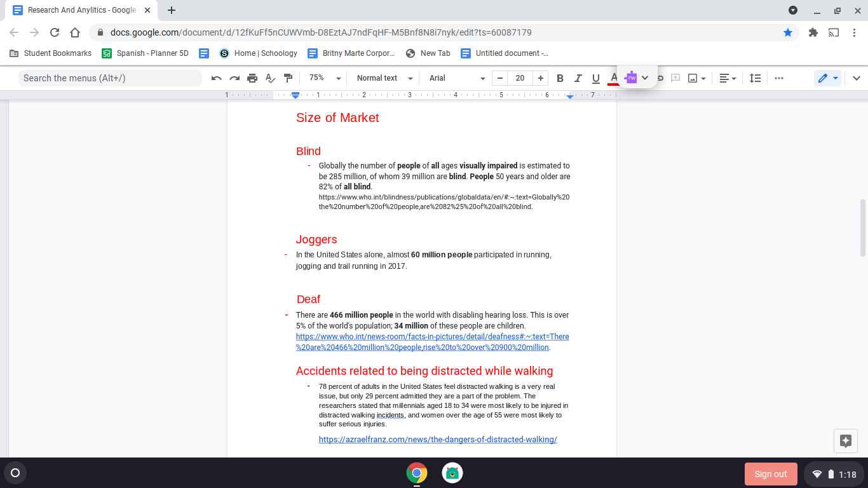Viewport: 868px width, 488px height.
Task: Print the document with the printer icon
Action: click(252, 78)
